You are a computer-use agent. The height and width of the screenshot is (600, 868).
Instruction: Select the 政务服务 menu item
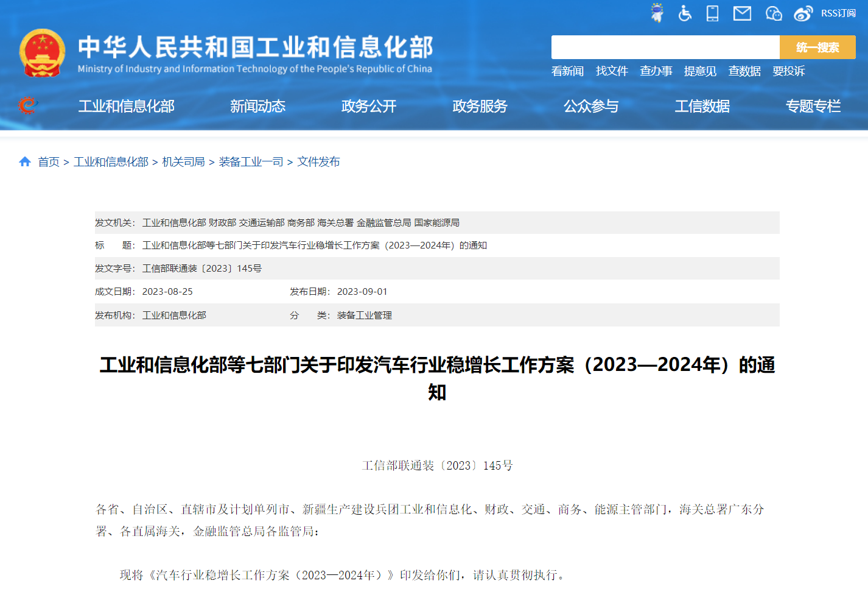(x=480, y=106)
